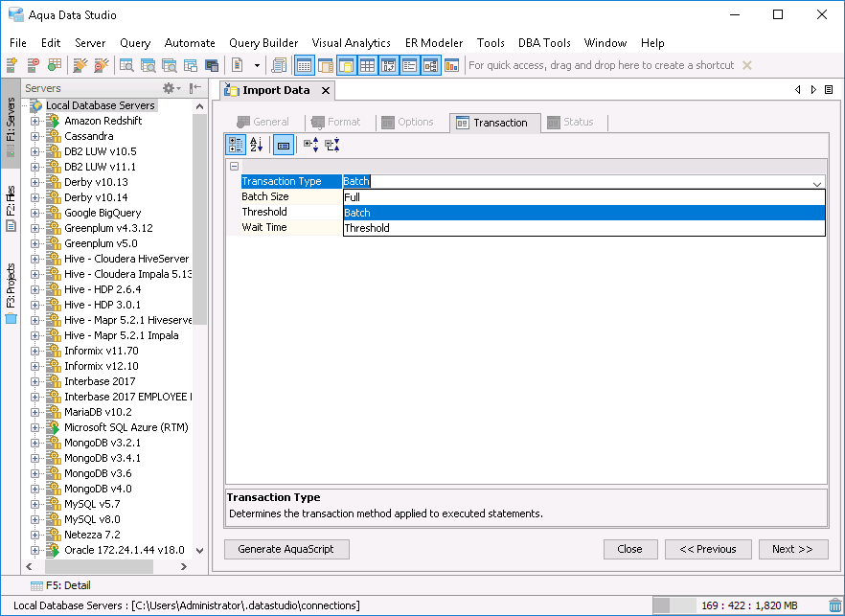Image resolution: width=845 pixels, height=616 pixels.
Task: Switch to the F2: Files side tab
Action: (11, 209)
